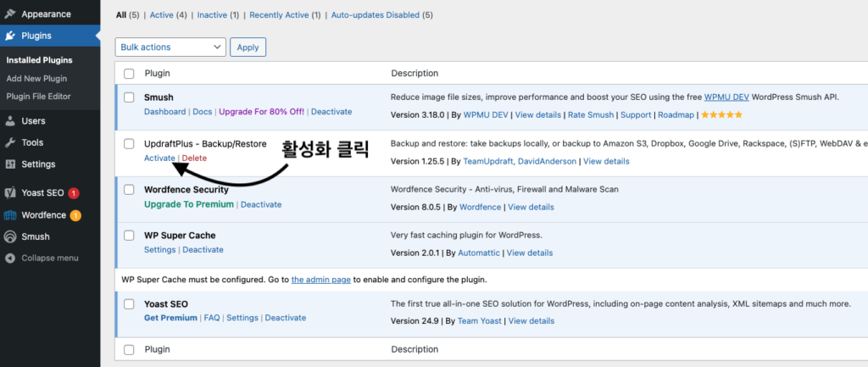The width and height of the screenshot is (868, 367).
Task: View details for Wordfence Security
Action: (531, 207)
